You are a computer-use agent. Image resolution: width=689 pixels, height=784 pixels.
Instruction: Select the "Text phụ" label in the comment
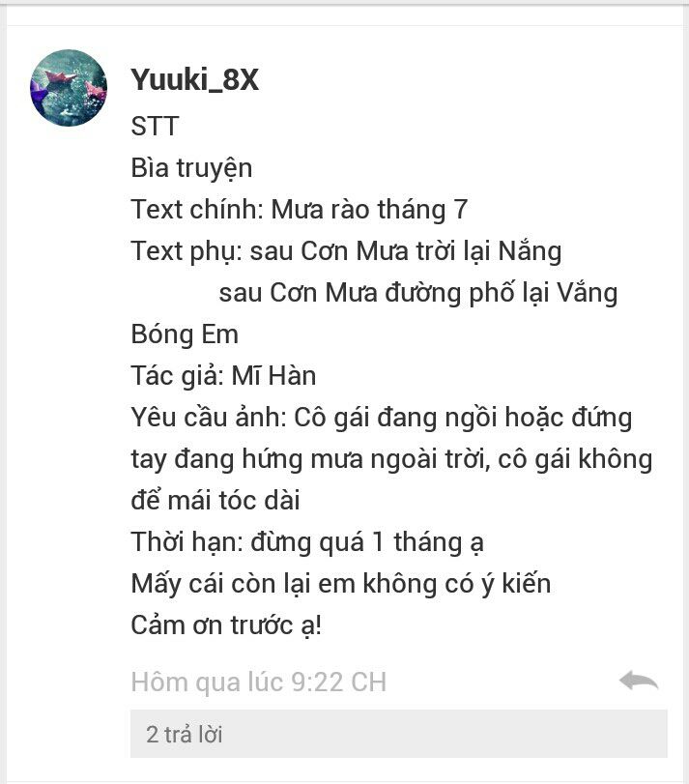pos(183,251)
